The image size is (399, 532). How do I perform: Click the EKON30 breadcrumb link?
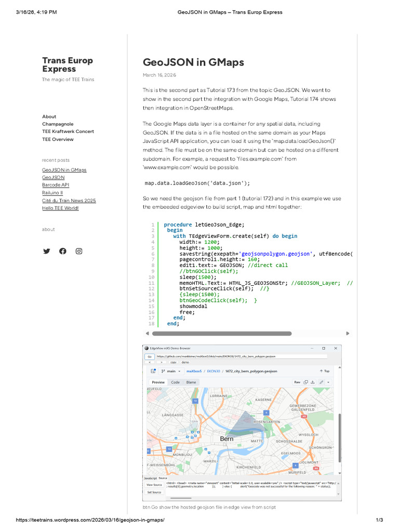click(214, 371)
